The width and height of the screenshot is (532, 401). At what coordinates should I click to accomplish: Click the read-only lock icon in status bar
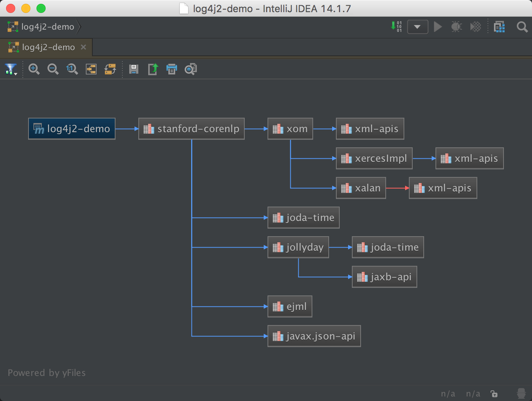(494, 394)
